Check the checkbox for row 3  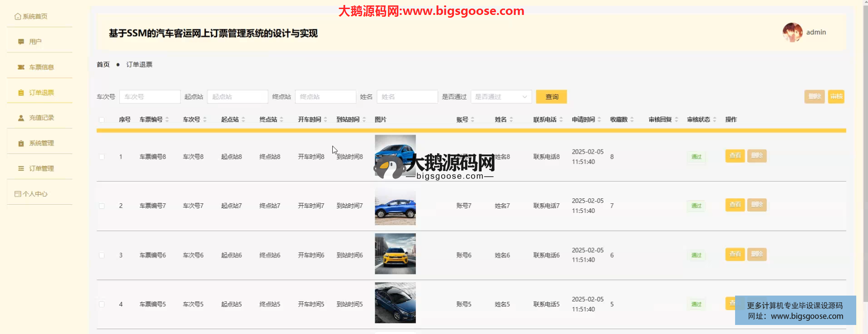point(102,255)
